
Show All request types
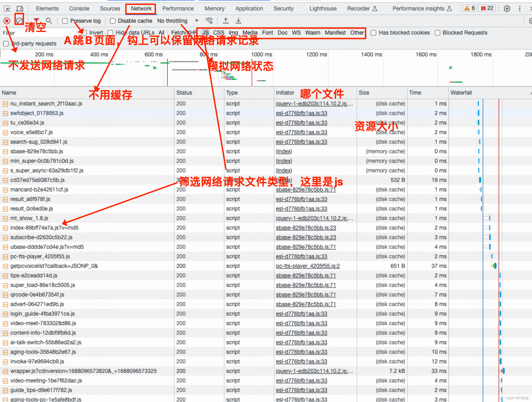[x=161, y=33]
